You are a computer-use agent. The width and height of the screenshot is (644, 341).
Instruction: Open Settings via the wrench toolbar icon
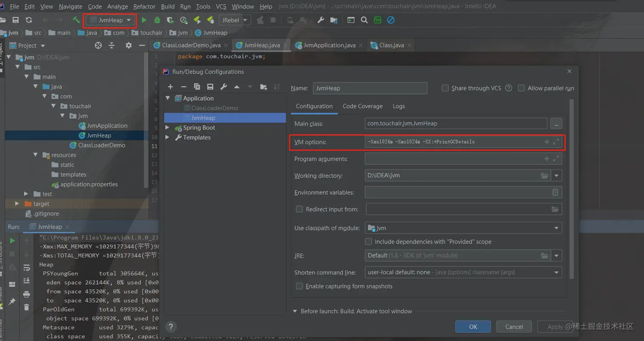click(321, 20)
